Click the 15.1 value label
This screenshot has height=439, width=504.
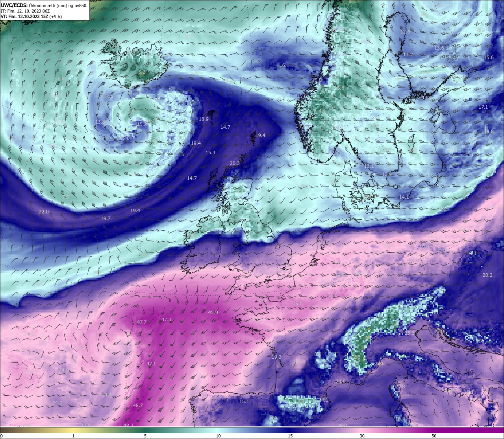coord(244,401)
